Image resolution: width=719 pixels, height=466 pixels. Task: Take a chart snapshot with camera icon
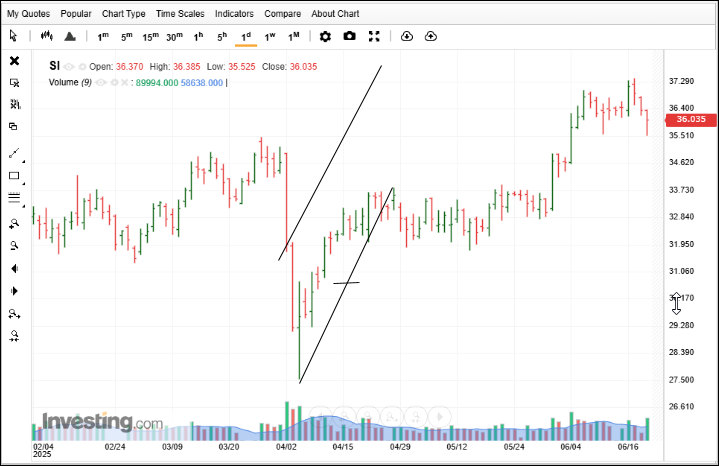tap(349, 36)
